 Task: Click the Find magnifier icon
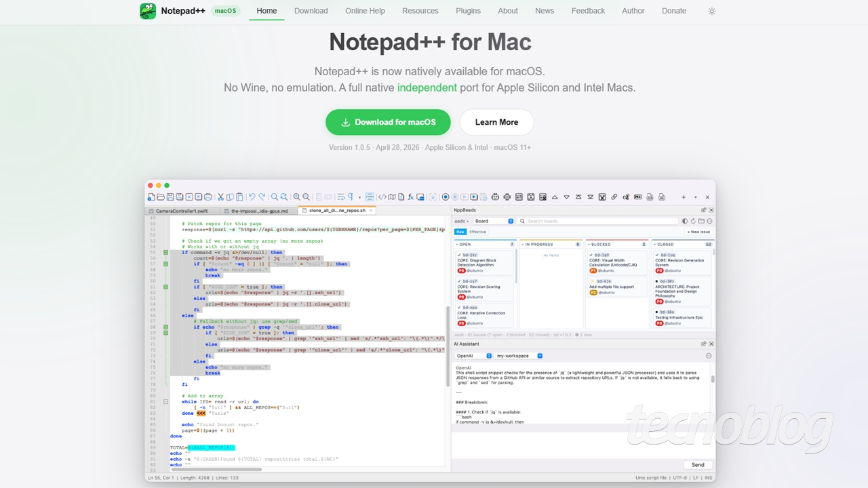[x=274, y=197]
